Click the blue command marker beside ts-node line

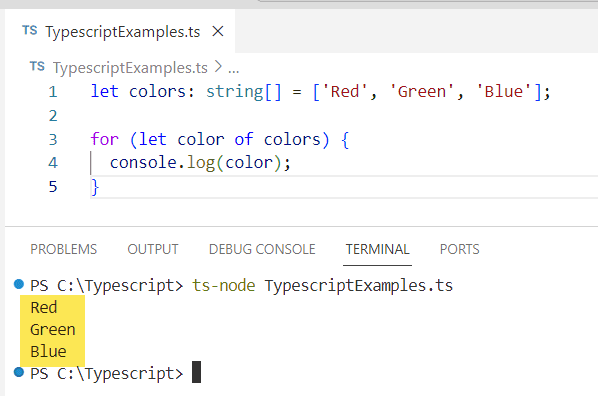19,284
